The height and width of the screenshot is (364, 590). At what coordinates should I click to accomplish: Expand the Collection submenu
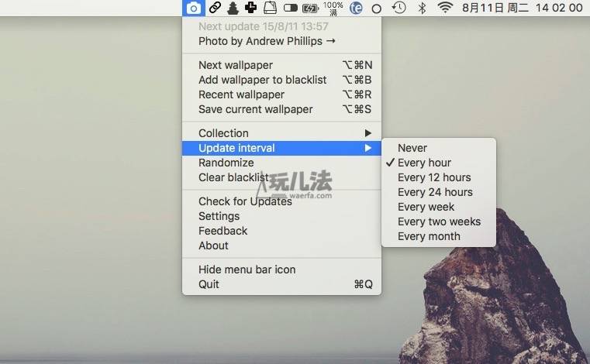(x=282, y=133)
